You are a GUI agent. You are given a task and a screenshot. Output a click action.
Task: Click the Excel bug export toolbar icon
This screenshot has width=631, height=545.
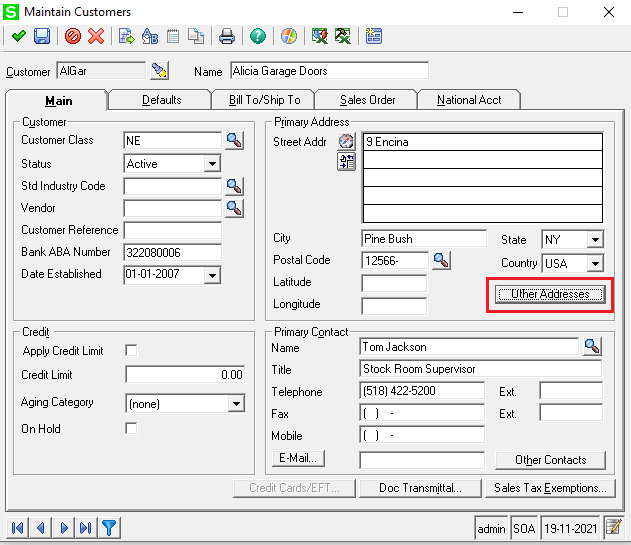point(320,36)
